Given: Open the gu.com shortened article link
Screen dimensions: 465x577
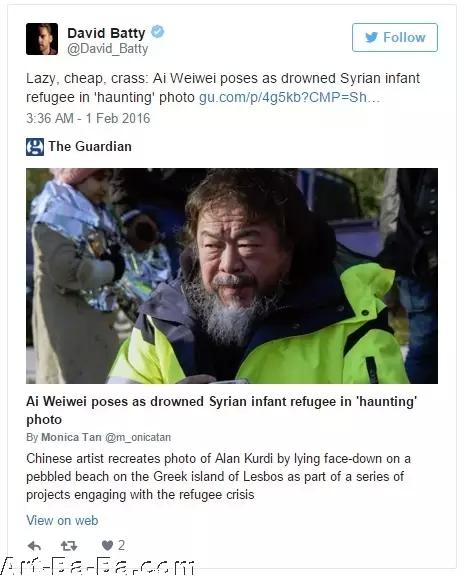Looking at the screenshot, I should 289,98.
